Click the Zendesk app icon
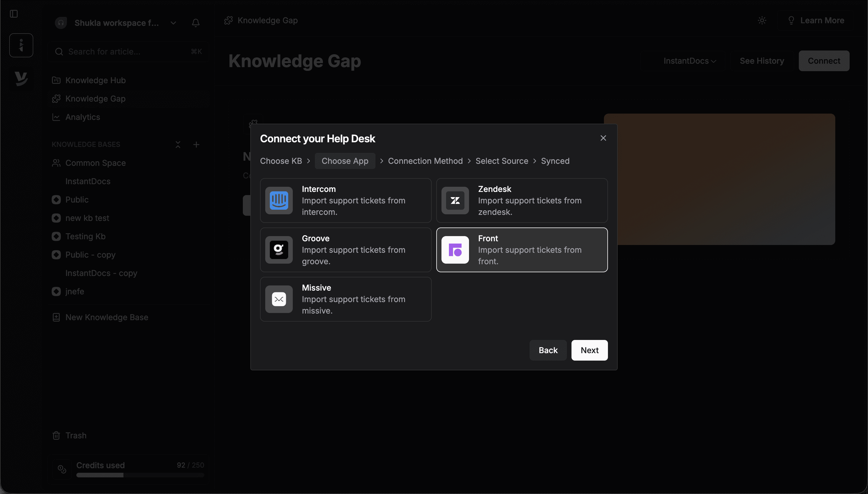Screen dimensions: 868x494 coord(455,200)
